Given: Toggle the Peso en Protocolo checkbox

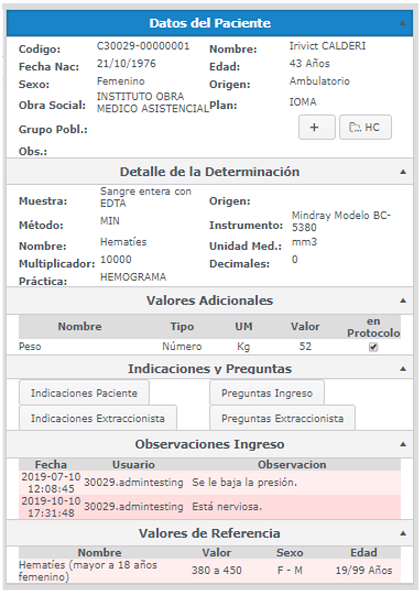Looking at the screenshot, I should pos(373,347).
